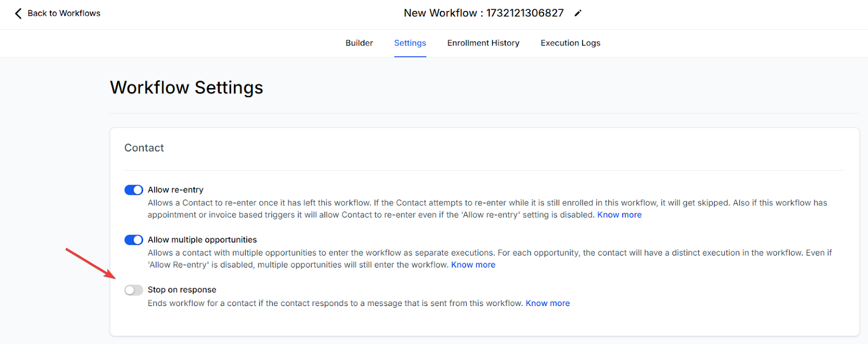The width and height of the screenshot is (868, 344).
Task: Open the Builder tab
Action: click(x=359, y=43)
